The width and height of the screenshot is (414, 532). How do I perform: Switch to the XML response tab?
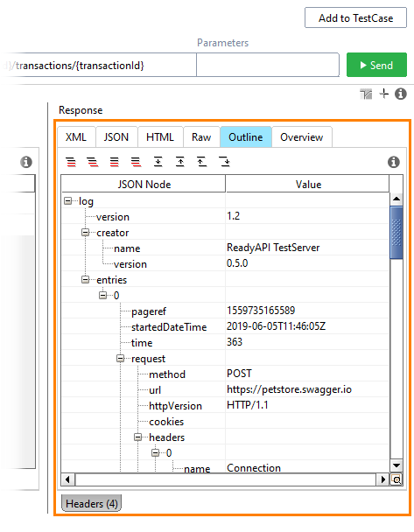click(x=76, y=137)
